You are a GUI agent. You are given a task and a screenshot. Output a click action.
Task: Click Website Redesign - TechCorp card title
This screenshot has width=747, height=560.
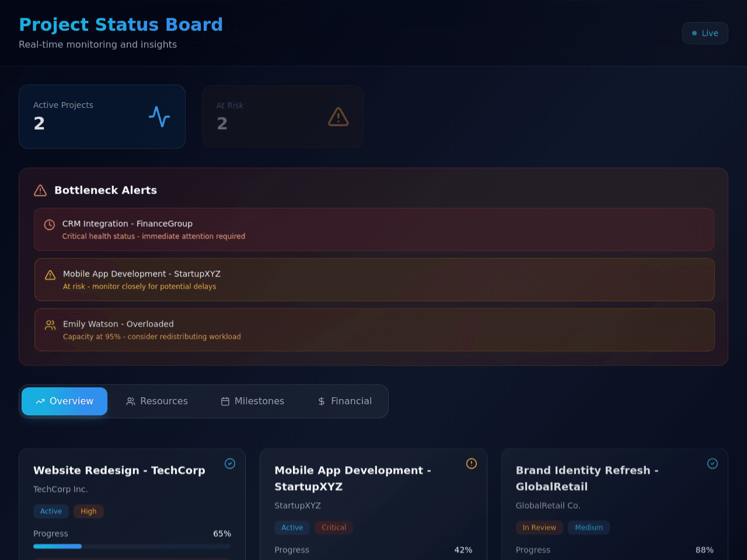pyautogui.click(x=119, y=471)
